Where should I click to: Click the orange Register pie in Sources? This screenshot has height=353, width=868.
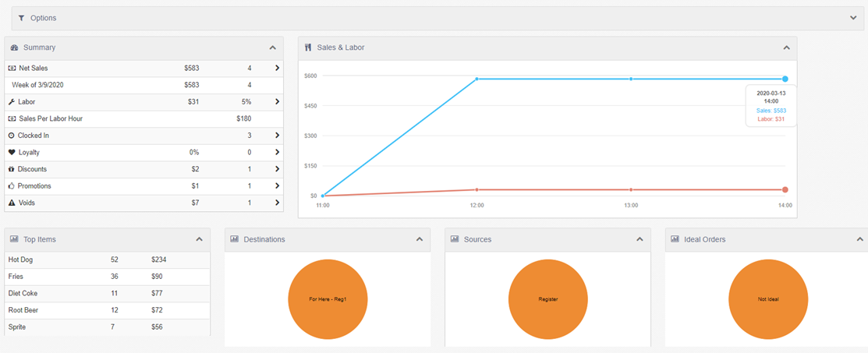point(548,299)
